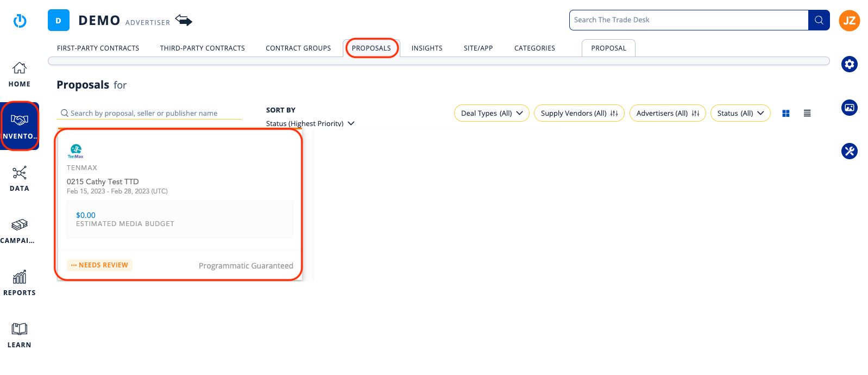Click the DEMO advertiser name

pos(99,21)
